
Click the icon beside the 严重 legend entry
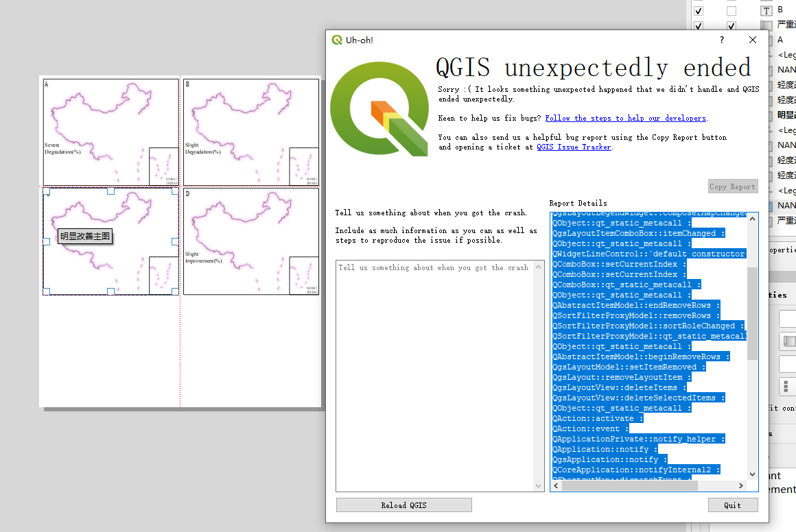click(766, 25)
